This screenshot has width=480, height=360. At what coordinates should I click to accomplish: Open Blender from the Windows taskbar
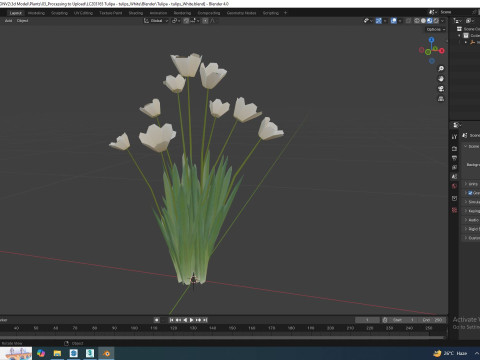click(x=106, y=353)
